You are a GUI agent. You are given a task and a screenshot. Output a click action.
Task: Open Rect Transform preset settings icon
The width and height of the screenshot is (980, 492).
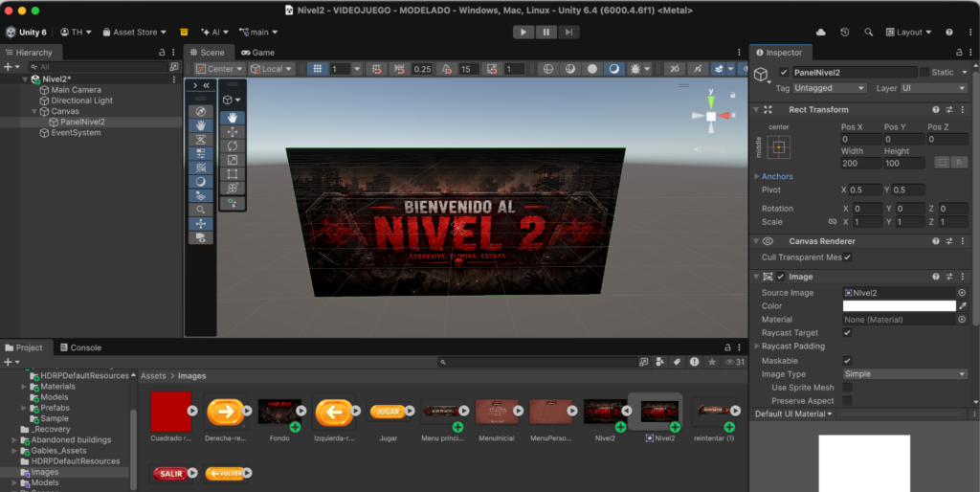pos(949,109)
